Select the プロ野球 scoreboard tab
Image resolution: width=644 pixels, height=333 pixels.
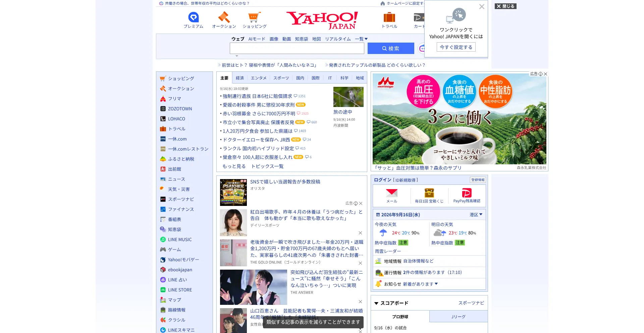pyautogui.click(x=400, y=317)
